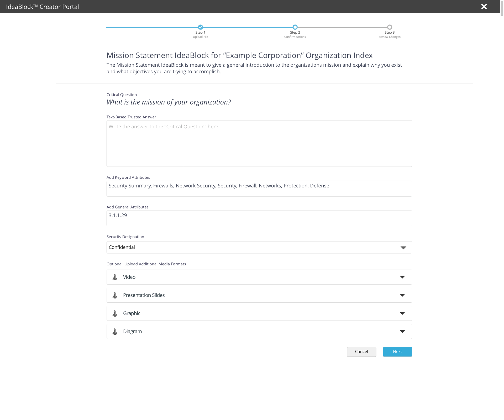Click the Video section label
Screen dimensions: 504x420
point(129,277)
